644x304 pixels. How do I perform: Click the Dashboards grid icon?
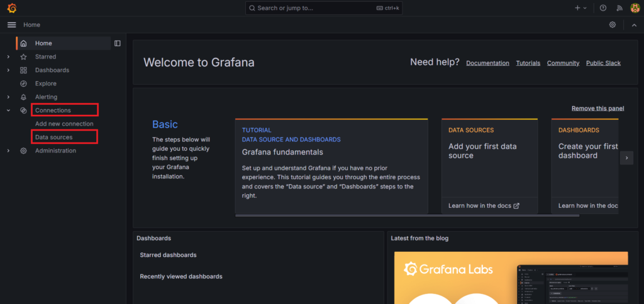click(23, 70)
